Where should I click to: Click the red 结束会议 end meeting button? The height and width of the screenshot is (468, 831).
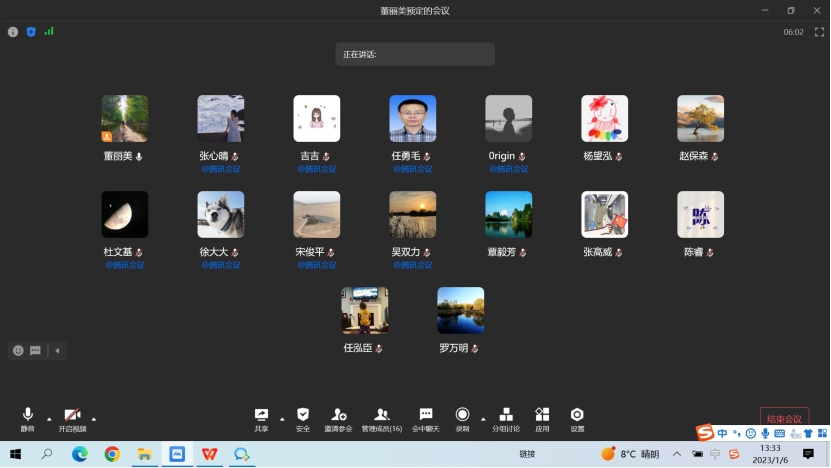point(784,418)
